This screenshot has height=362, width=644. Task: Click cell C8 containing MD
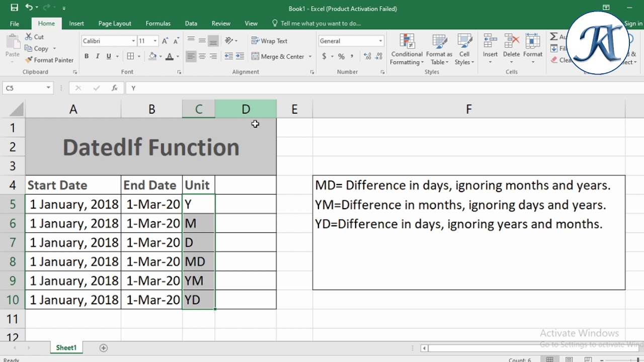coord(199,261)
